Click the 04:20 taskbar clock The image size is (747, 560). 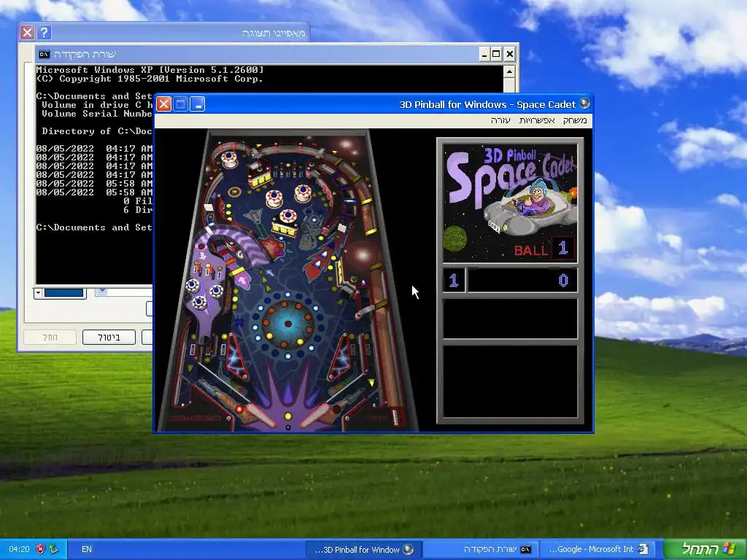coord(19,549)
